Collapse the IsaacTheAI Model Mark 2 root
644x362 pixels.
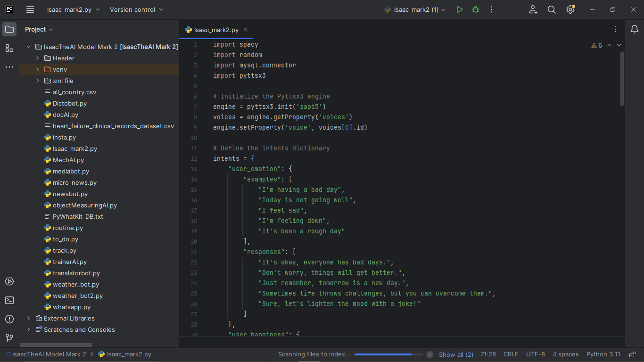[29, 47]
